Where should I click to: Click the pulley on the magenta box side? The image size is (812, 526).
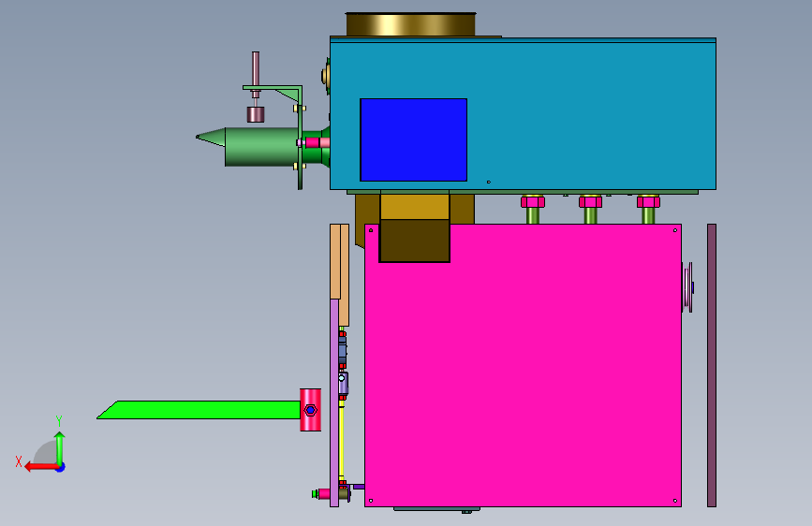[687, 287]
